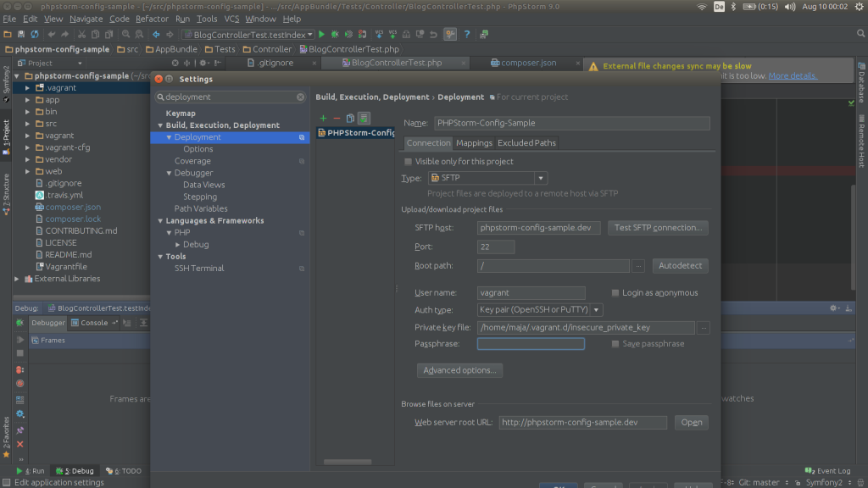Click the red X close icon in Debug panel

click(x=20, y=444)
